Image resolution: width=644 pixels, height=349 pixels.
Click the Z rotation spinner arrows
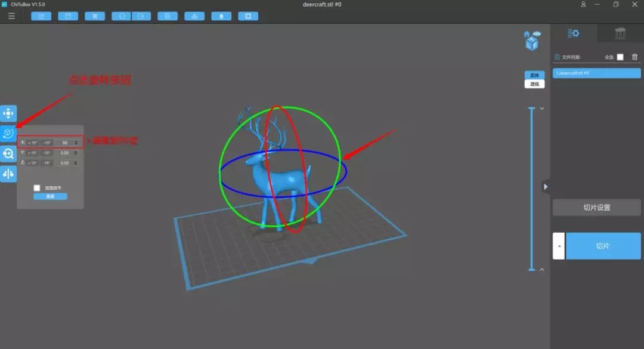pyautogui.click(x=76, y=163)
